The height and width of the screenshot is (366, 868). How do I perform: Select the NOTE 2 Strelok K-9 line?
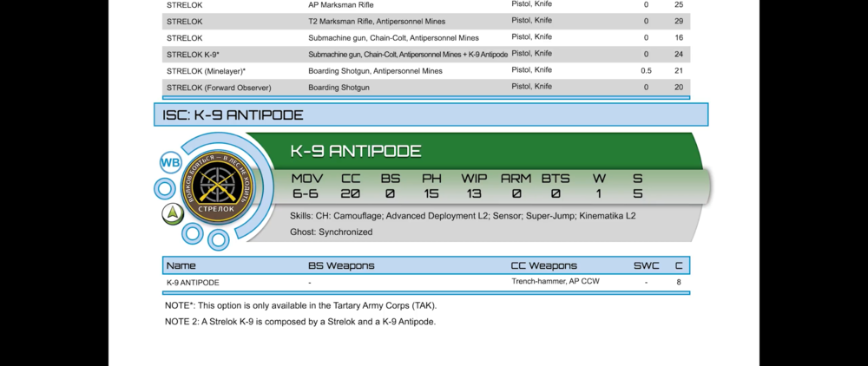tap(300, 322)
